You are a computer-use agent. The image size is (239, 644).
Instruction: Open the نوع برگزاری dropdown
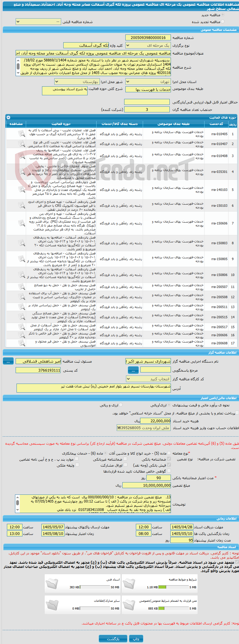148,46
